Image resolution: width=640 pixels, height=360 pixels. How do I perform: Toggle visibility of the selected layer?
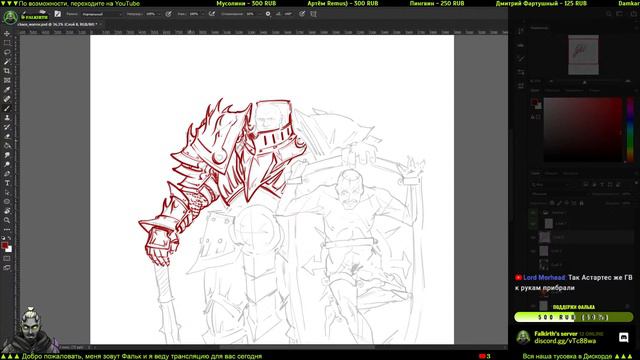point(533,237)
